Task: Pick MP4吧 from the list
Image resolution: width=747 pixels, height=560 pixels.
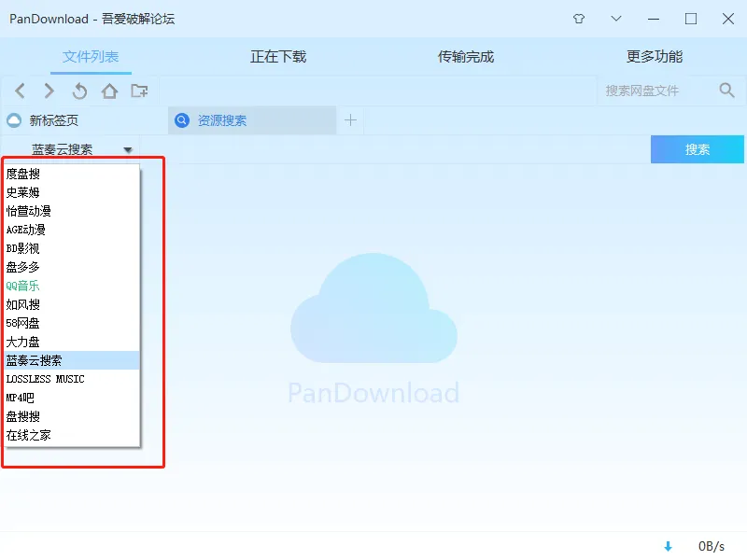Action: coord(72,398)
